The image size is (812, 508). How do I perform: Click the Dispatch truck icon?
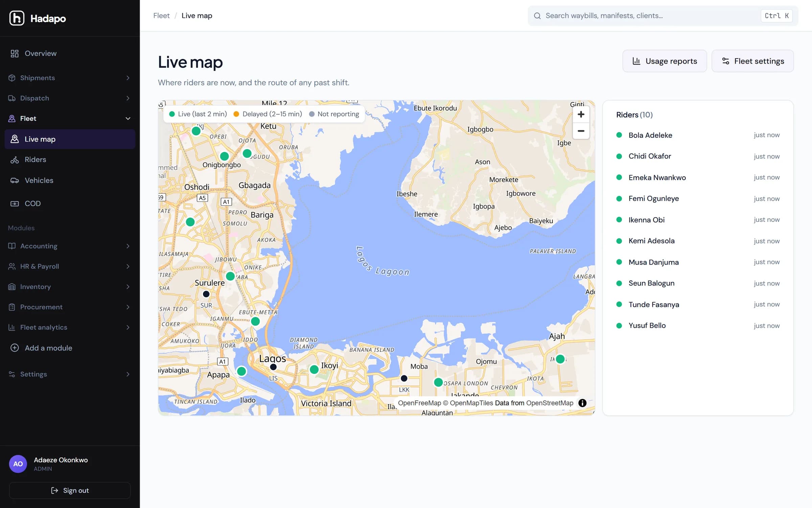point(12,98)
